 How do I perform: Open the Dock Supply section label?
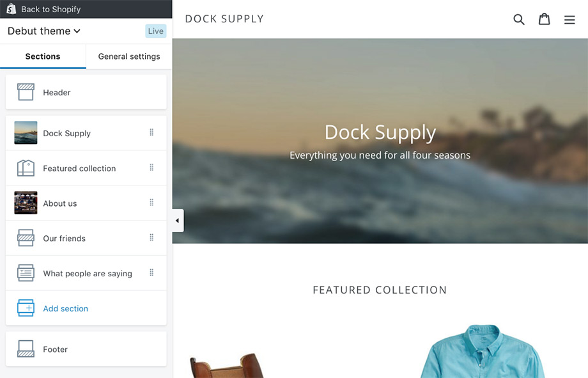(x=66, y=133)
